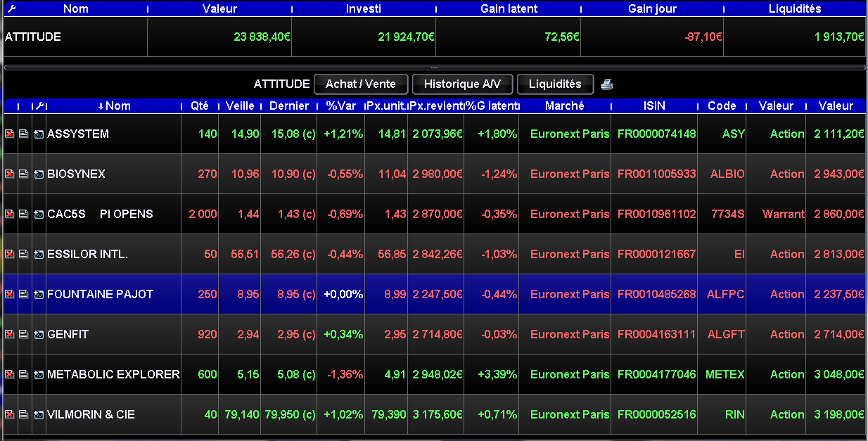Open the chart icon for METABOLIC EXPLORER
The height and width of the screenshot is (441, 868).
[38, 374]
